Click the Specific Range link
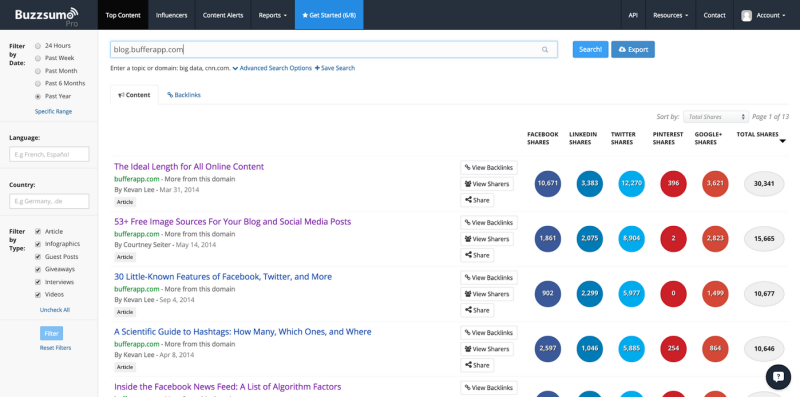800x397 pixels. pyautogui.click(x=54, y=111)
